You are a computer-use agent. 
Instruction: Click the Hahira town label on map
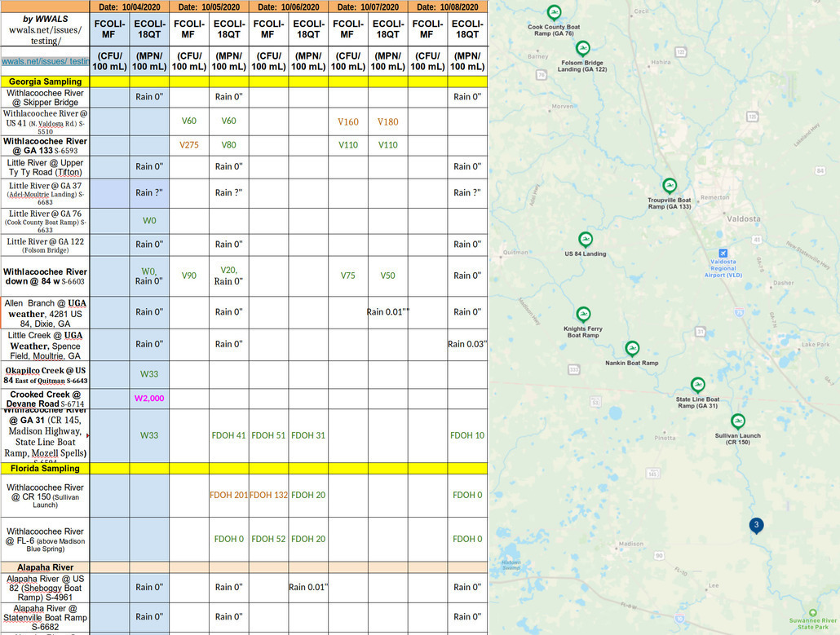point(661,62)
